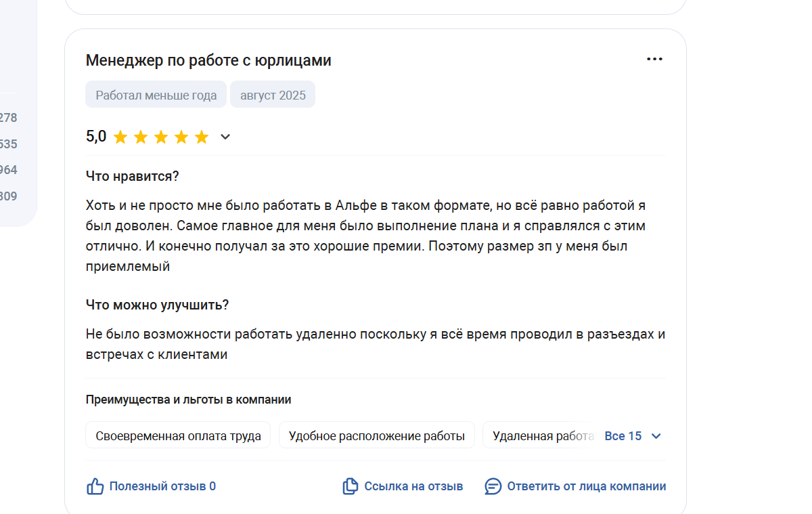Click the copy icon for the review link
This screenshot has height=514, width=812.
click(x=350, y=486)
